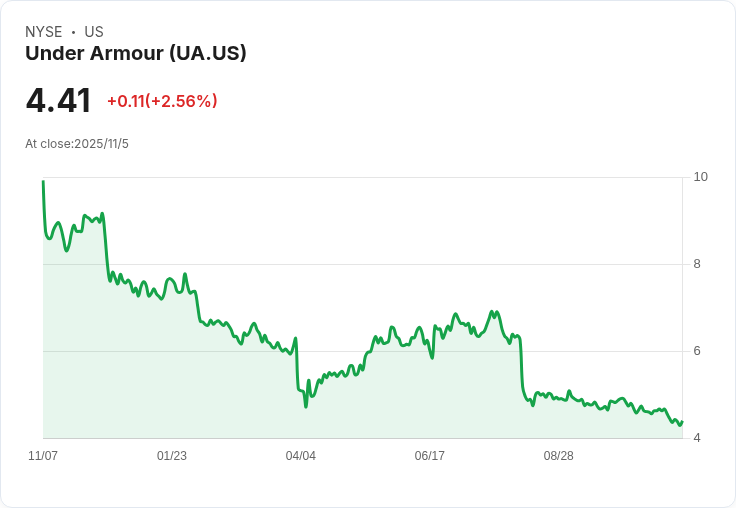Select the 06/17 date on x-axis
This screenshot has width=736, height=508.
click(x=430, y=456)
